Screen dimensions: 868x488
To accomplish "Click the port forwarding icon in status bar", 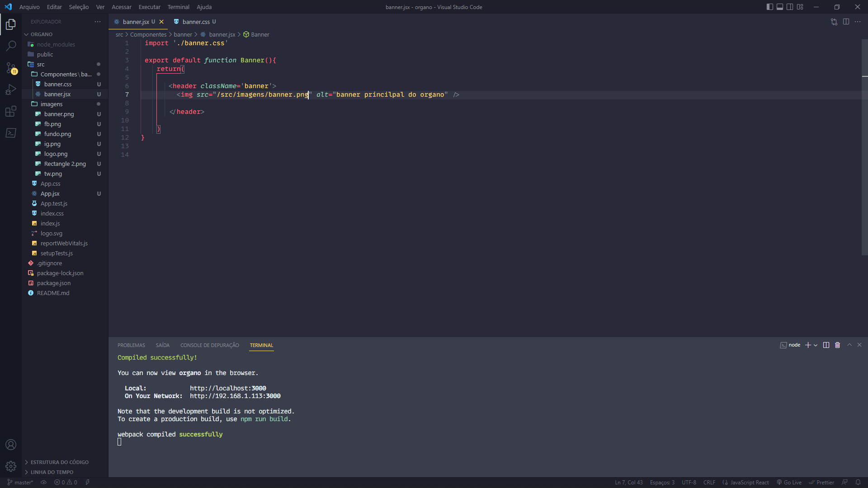I will pos(88,483).
